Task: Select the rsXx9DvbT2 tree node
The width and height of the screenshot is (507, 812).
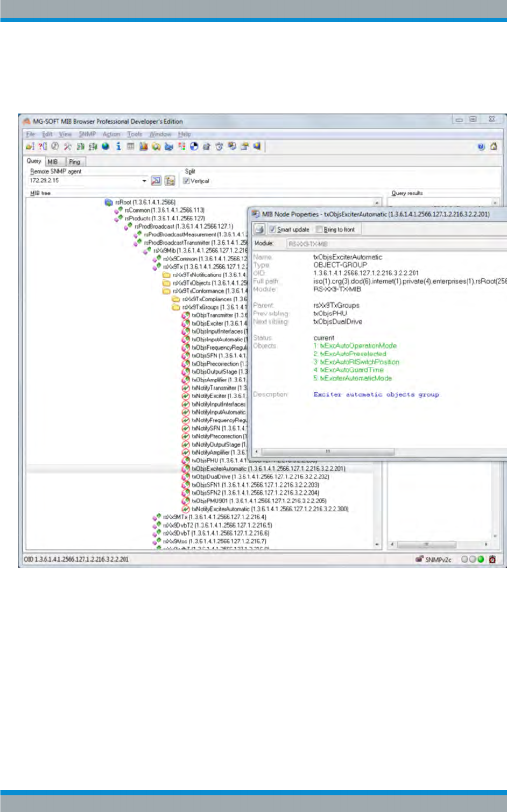Action: (217, 525)
